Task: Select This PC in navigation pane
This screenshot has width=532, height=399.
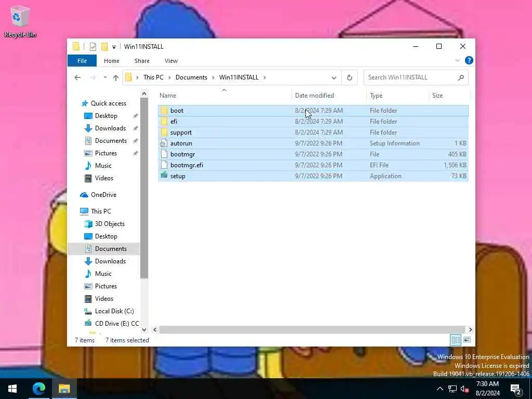Action: tap(101, 211)
